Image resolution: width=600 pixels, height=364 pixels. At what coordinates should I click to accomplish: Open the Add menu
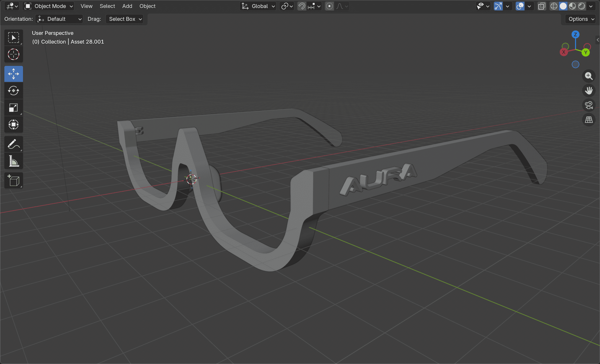(x=127, y=6)
